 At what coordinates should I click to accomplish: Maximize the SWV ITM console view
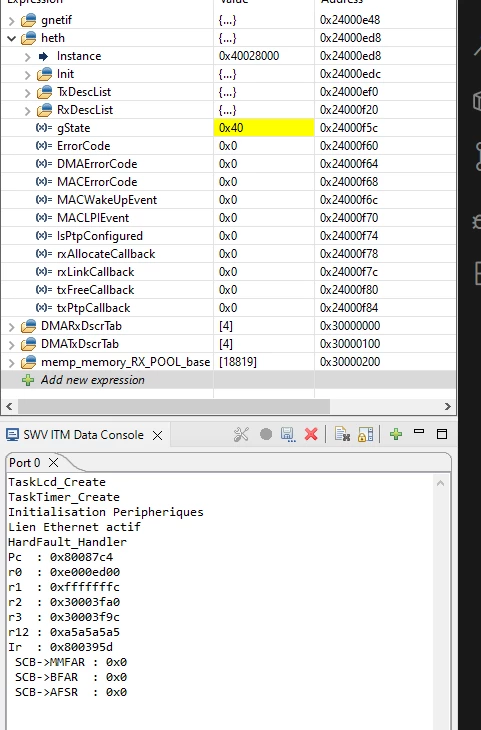click(x=442, y=434)
